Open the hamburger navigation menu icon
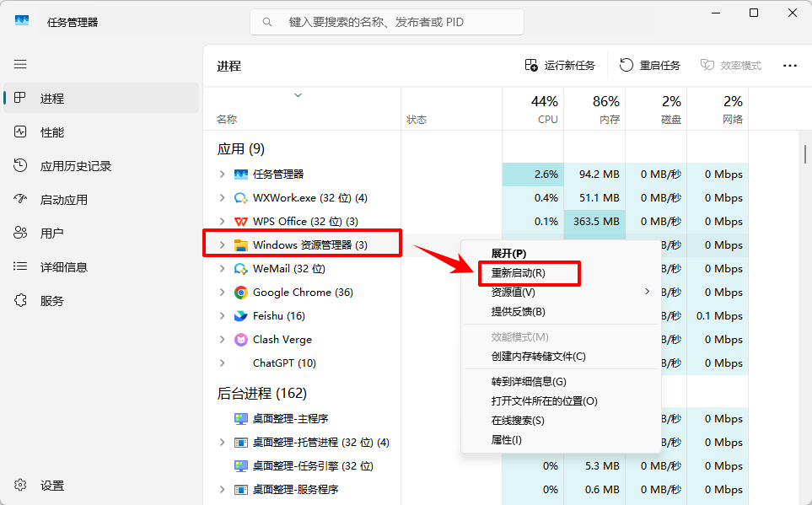The height and width of the screenshot is (505, 812). click(20, 64)
